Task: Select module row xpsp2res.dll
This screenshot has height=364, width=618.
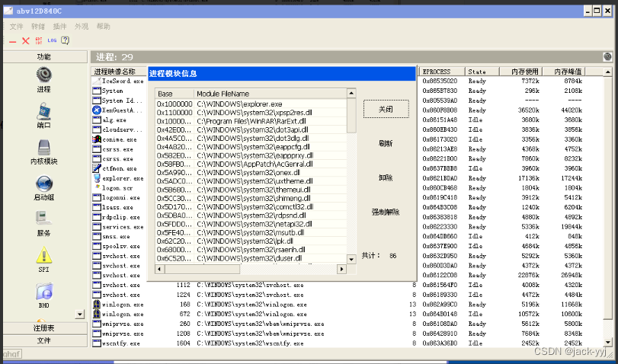Action: tap(251, 113)
